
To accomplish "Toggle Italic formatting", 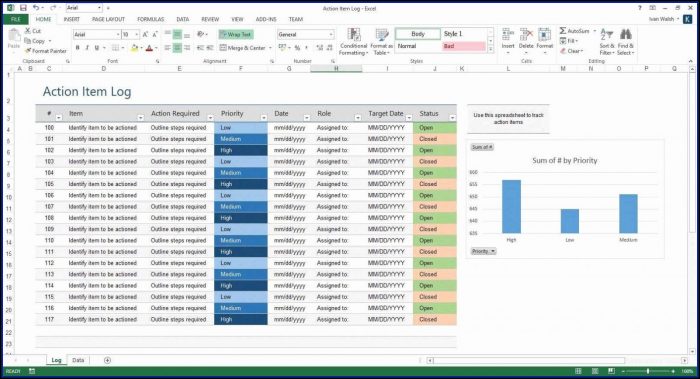I will [x=87, y=48].
